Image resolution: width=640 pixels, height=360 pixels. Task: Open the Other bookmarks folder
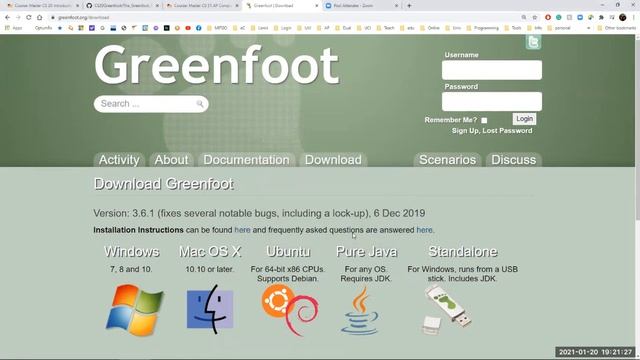click(x=616, y=28)
